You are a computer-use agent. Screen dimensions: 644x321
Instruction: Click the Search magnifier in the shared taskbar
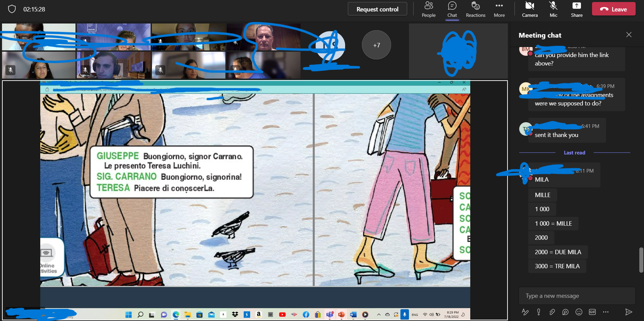141,315
